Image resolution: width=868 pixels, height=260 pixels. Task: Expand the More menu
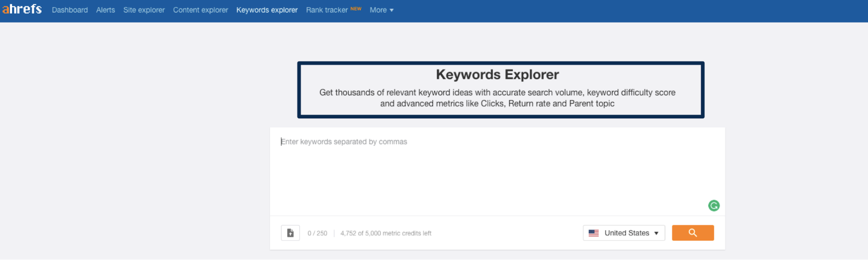tap(381, 10)
